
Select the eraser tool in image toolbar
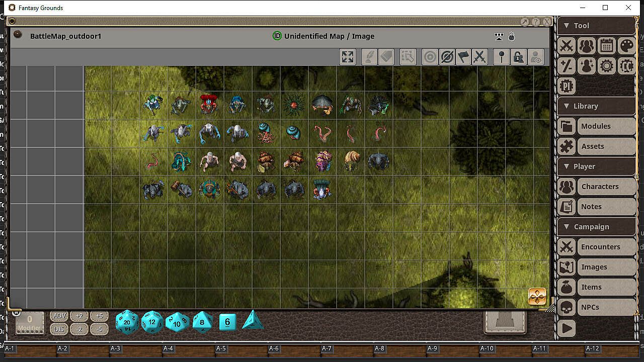[386, 57]
